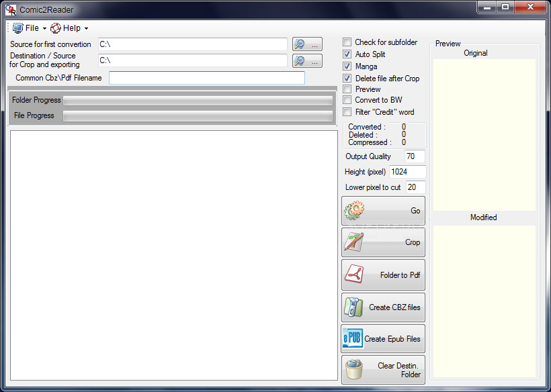The width and height of the screenshot is (551, 392).
Task: Minimize the Comic2Reader window
Action: coord(487,7)
